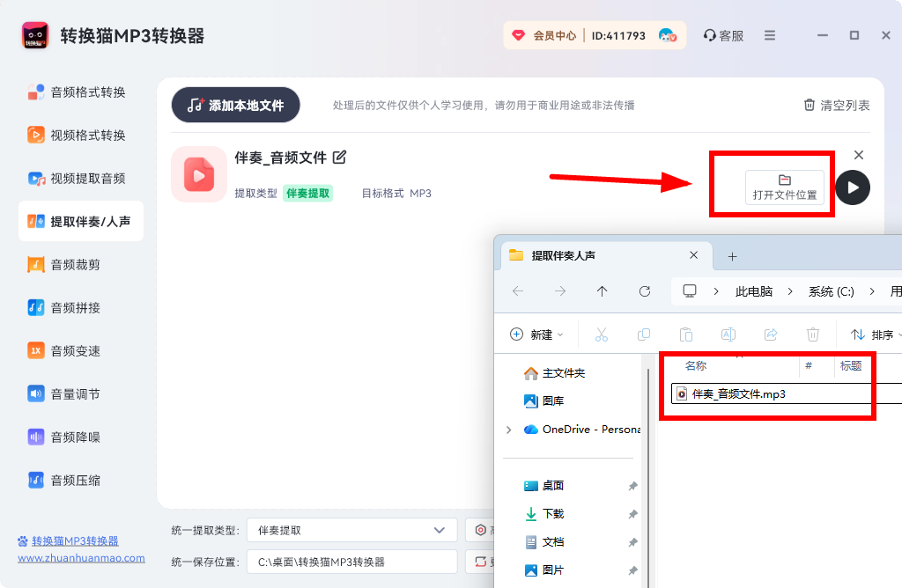Viewport: 902px width, 588px height.
Task: Click the PC monitor icon in the address bar
Action: (689, 290)
